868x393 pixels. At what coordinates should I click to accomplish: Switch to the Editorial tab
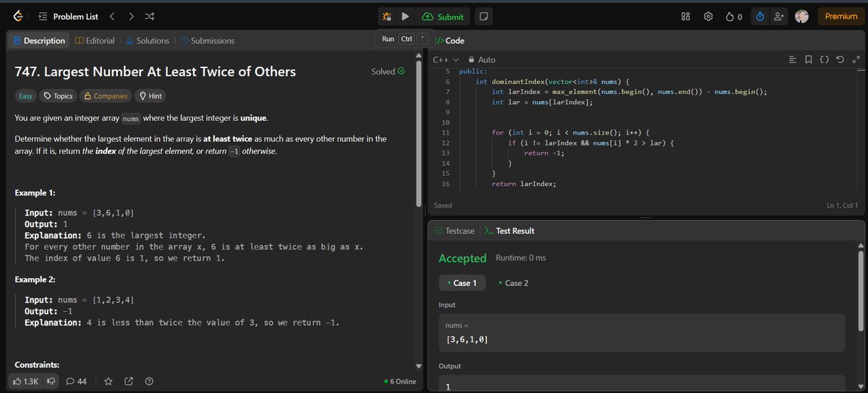(95, 41)
